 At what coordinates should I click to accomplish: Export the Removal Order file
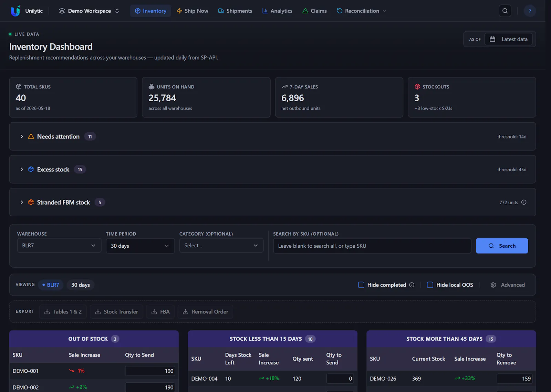click(205, 312)
